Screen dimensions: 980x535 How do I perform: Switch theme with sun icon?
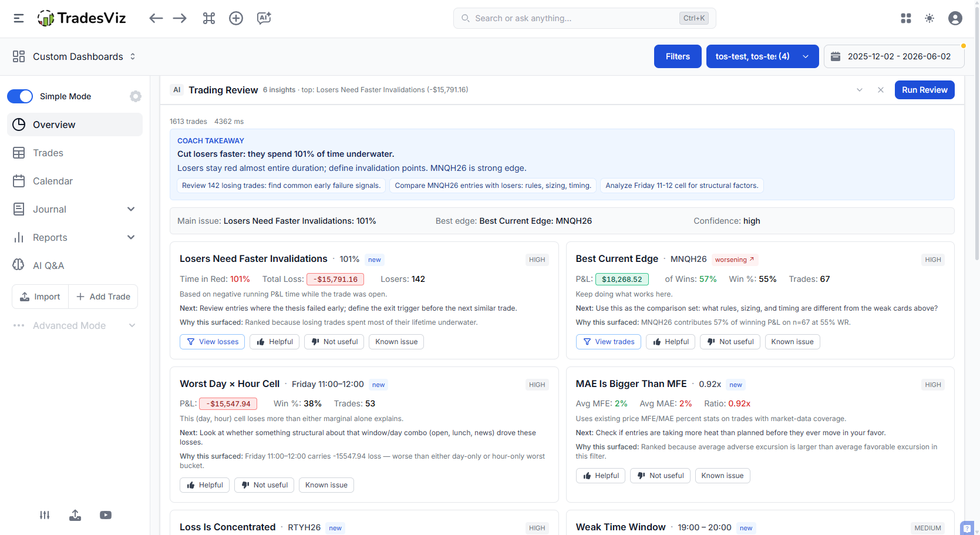(x=930, y=18)
